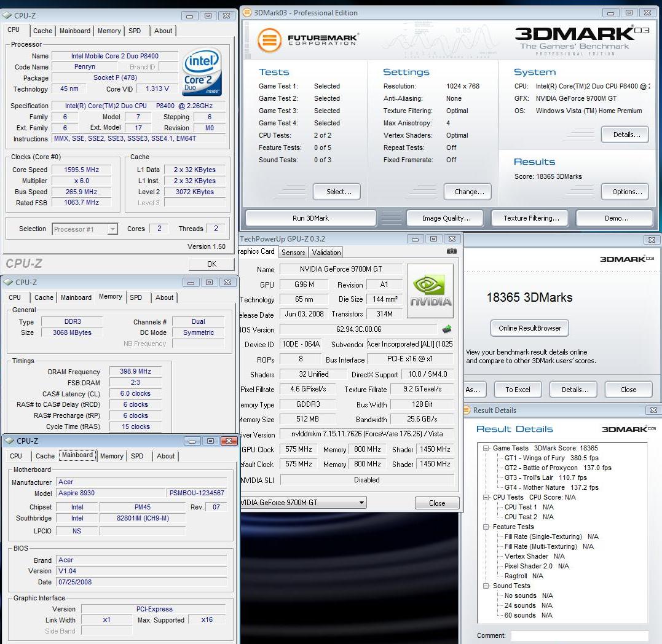Switch to Cache tab in top CPU-Z window
The height and width of the screenshot is (644, 662).
pos(42,31)
